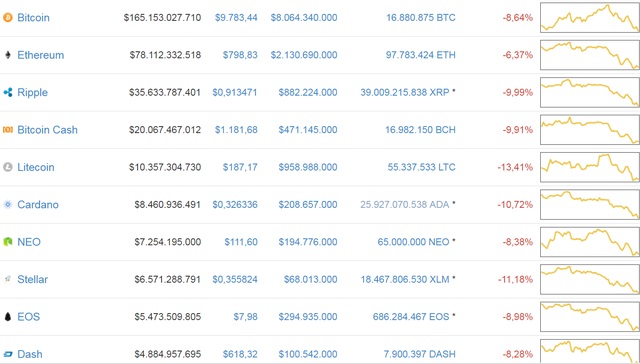Open Stellar price $0,355824 link

click(235, 280)
